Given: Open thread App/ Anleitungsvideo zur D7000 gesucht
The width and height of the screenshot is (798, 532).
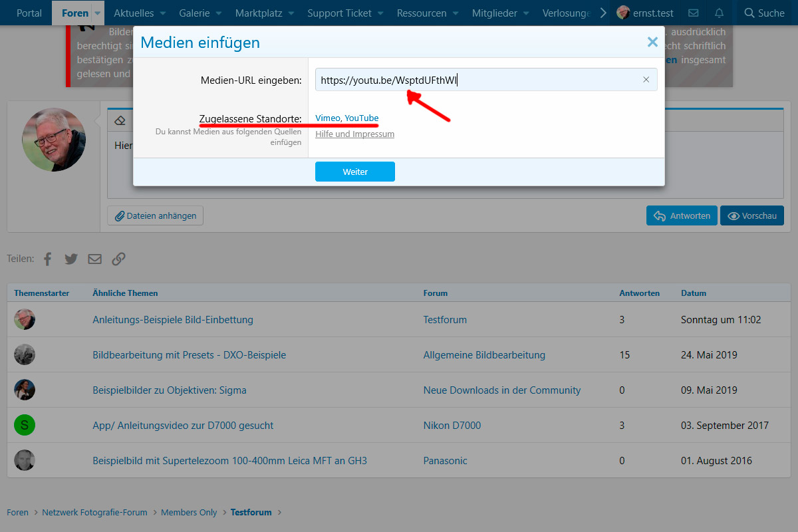Looking at the screenshot, I should [183, 425].
